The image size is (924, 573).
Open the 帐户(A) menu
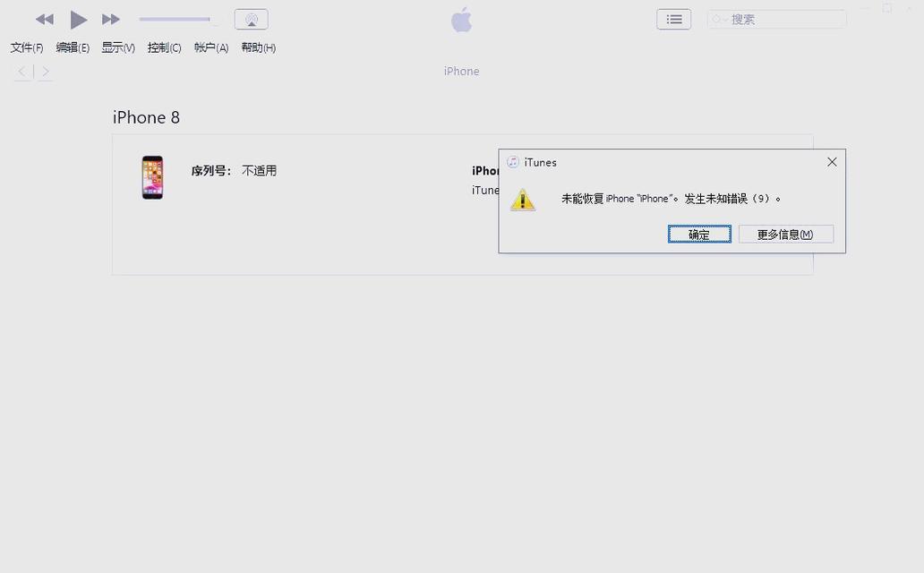(x=211, y=47)
